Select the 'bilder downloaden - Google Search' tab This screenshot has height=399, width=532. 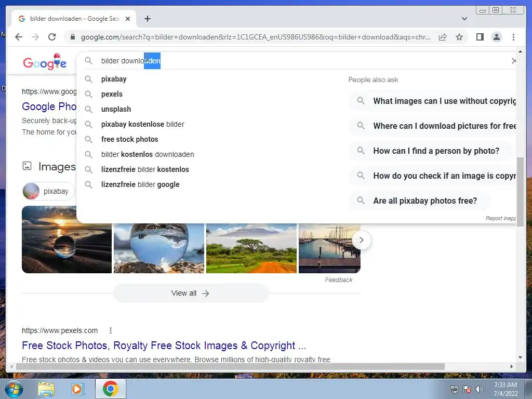coord(74,19)
